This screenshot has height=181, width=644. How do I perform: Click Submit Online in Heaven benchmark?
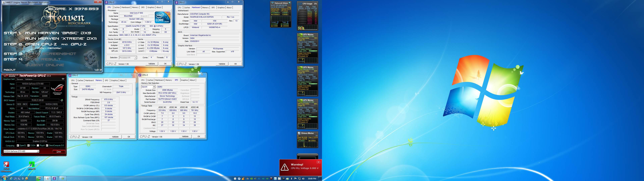click(44, 65)
